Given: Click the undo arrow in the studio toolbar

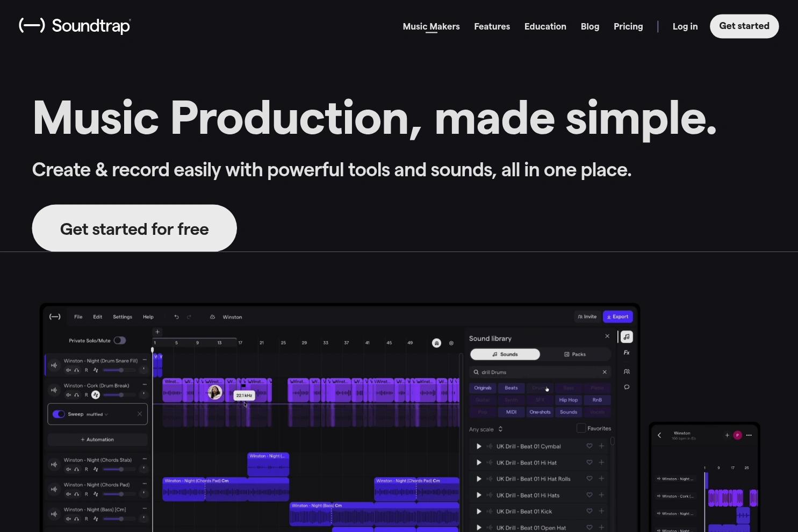Looking at the screenshot, I should pos(176,317).
